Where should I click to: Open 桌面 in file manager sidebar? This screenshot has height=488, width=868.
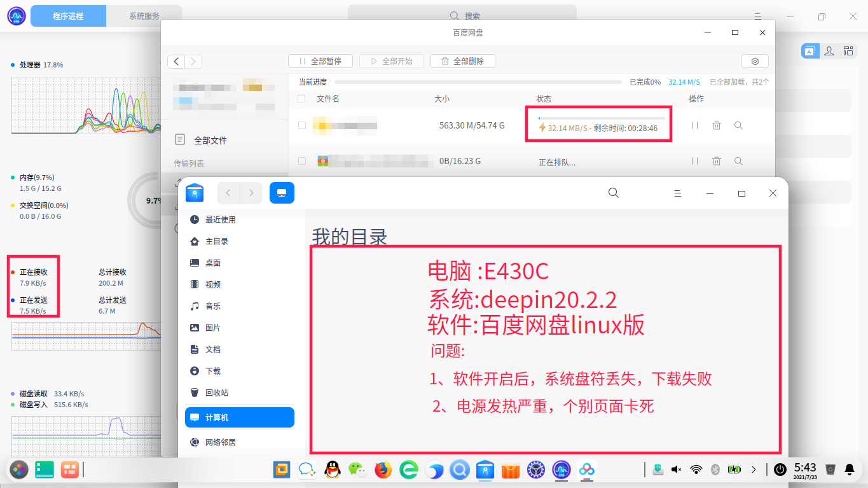240,263
